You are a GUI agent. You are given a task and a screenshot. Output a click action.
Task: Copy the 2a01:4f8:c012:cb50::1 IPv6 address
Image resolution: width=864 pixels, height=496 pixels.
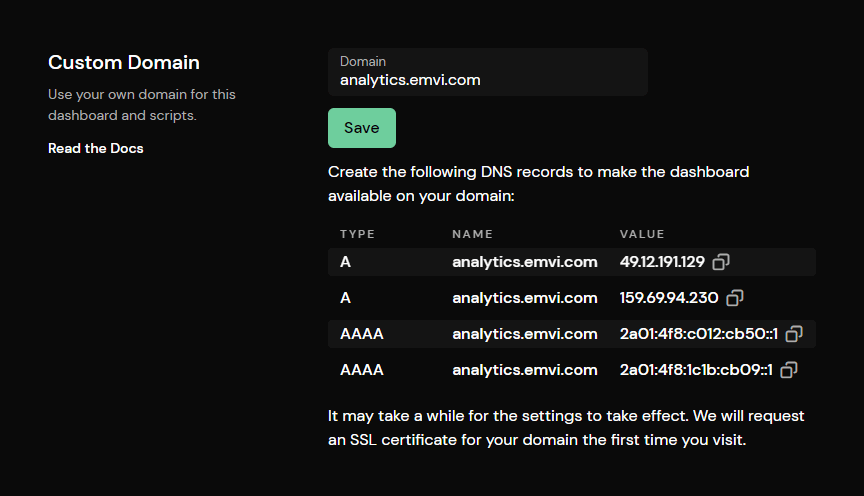(x=794, y=334)
